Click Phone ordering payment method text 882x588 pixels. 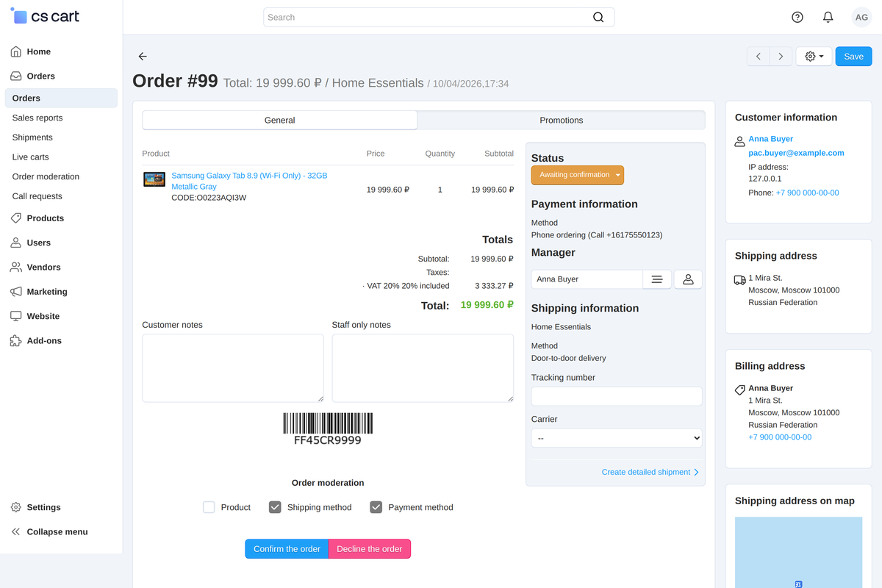597,235
